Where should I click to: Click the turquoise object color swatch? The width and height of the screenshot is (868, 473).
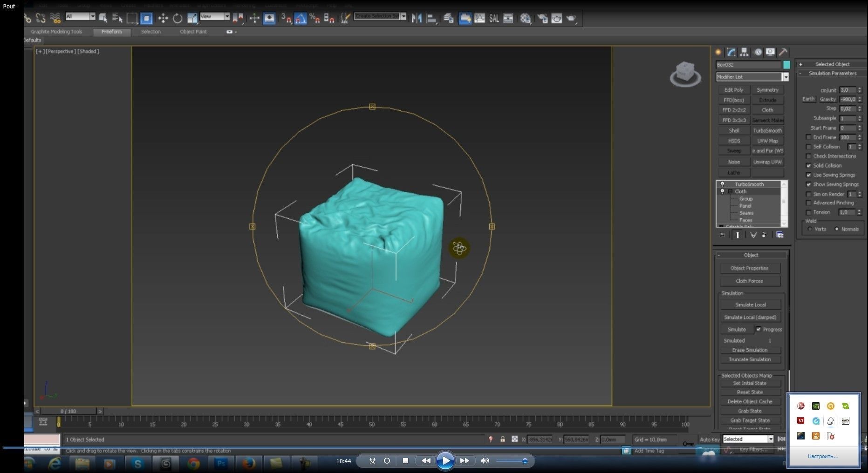click(786, 65)
